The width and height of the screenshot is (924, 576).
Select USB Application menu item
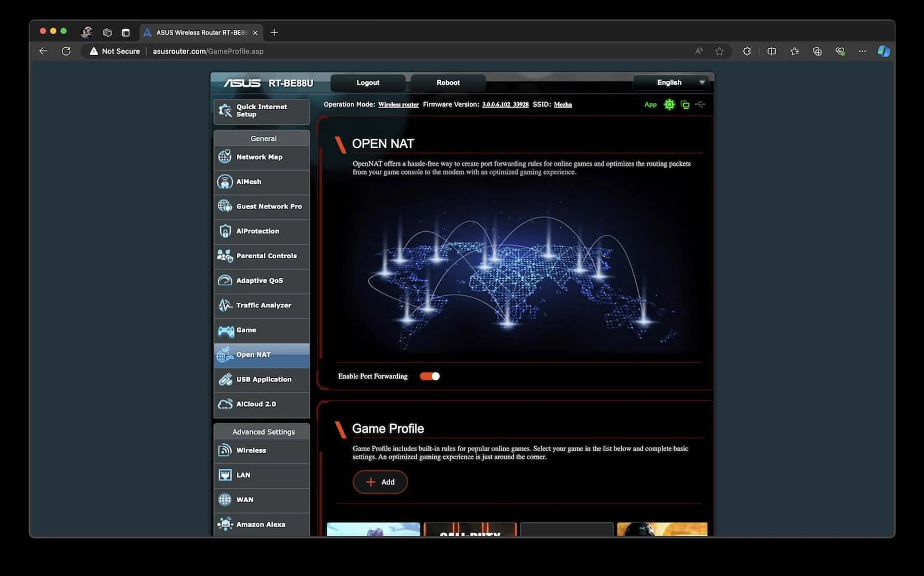[262, 379]
